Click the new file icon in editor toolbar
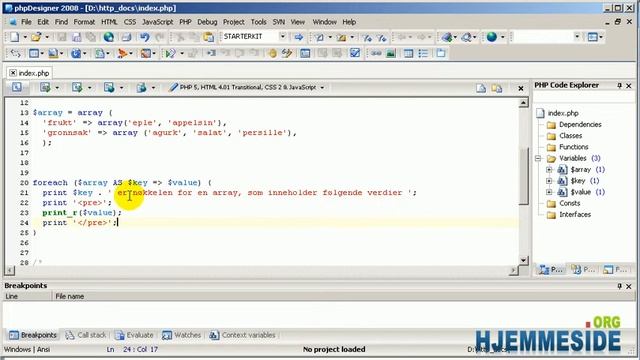 (x=481, y=88)
